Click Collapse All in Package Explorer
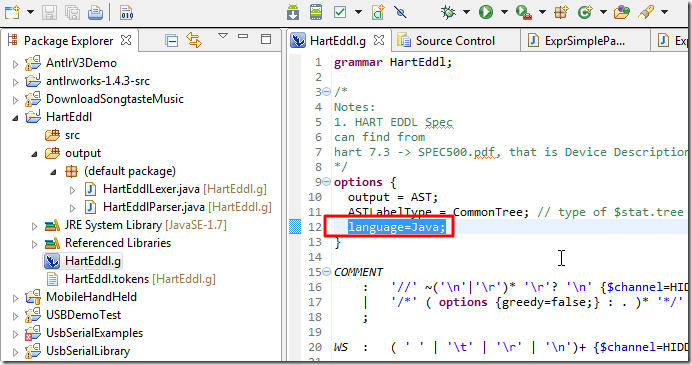This screenshot has width=692, height=365. click(171, 41)
